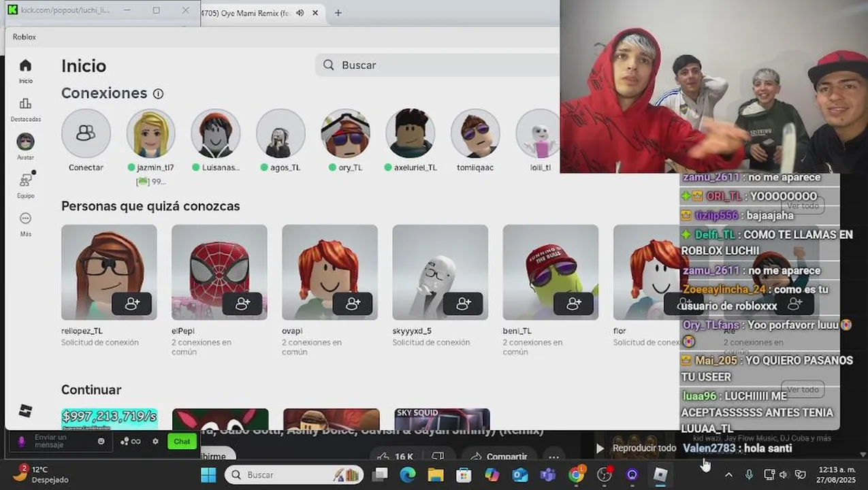This screenshot has height=490, width=868.
Task: Open the Windows Start menu
Action: click(x=208, y=474)
